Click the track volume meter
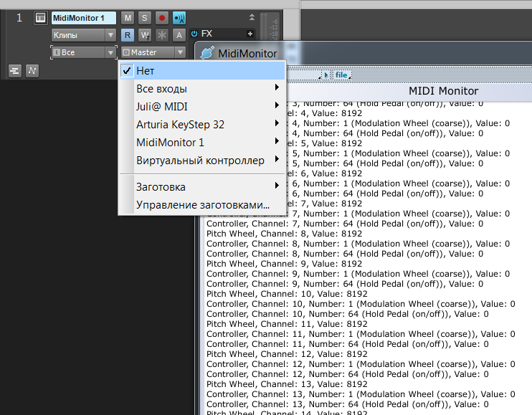 pyautogui.click(x=270, y=27)
